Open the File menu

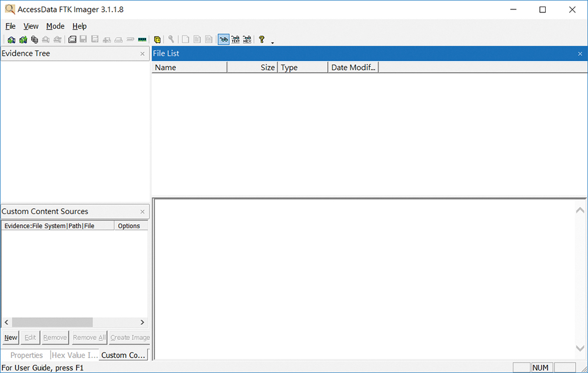(x=11, y=26)
